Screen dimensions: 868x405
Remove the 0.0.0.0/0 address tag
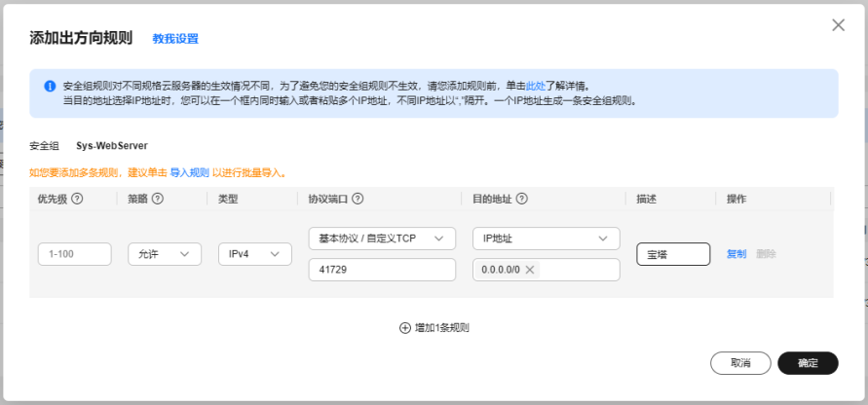pyautogui.click(x=529, y=270)
